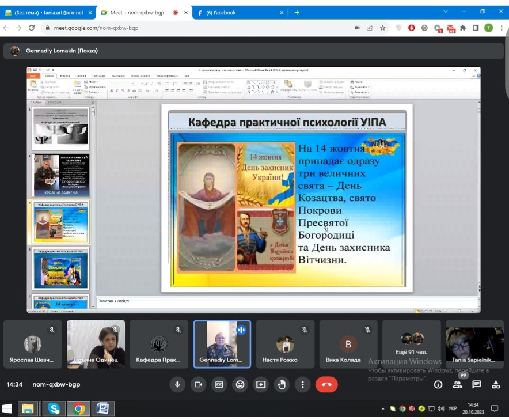
Task: Click the volume icon in system tray
Action: tap(440, 408)
